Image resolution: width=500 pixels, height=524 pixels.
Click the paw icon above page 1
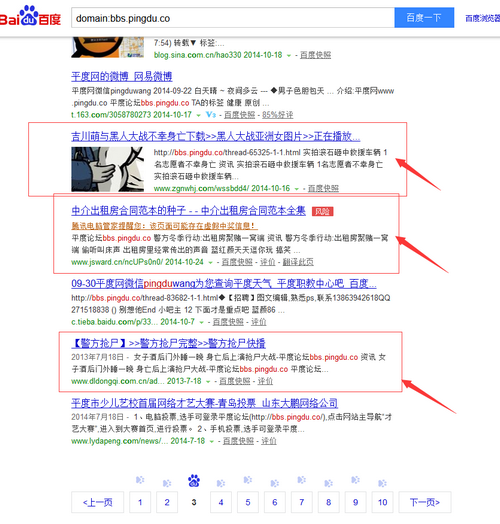[x=140, y=480]
